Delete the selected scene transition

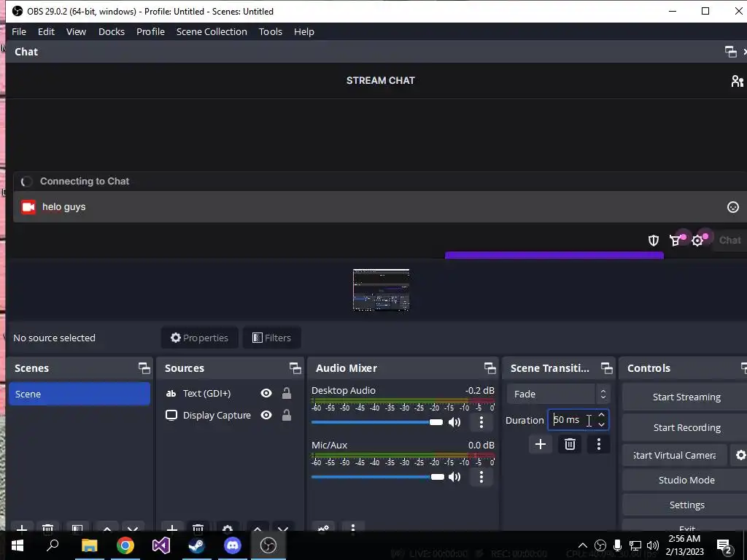pos(570,444)
